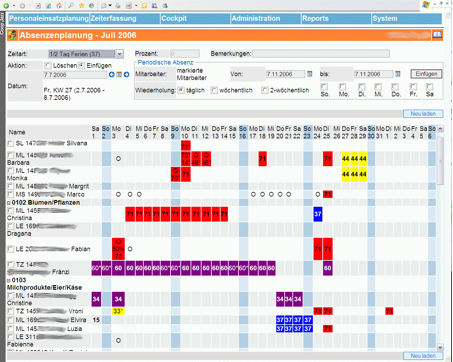Open the help book icon in orange header
Image resolution: width=453 pixels, height=362 pixels.
tap(437, 35)
